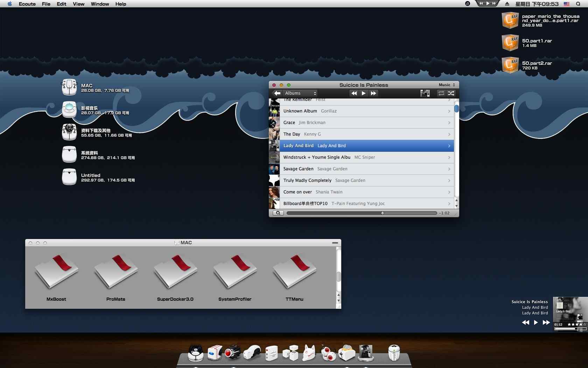Image resolution: width=588 pixels, height=368 pixels.
Task: Open the Help menu
Action: tap(121, 4)
